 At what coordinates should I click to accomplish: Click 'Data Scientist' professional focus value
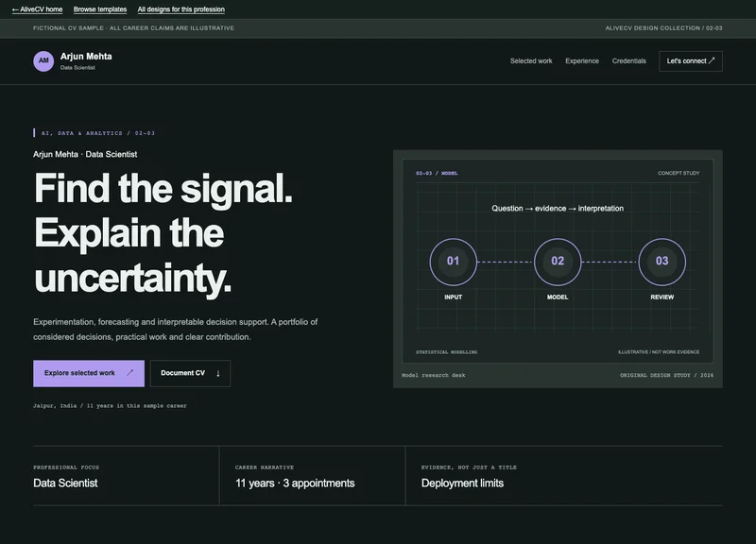click(65, 484)
